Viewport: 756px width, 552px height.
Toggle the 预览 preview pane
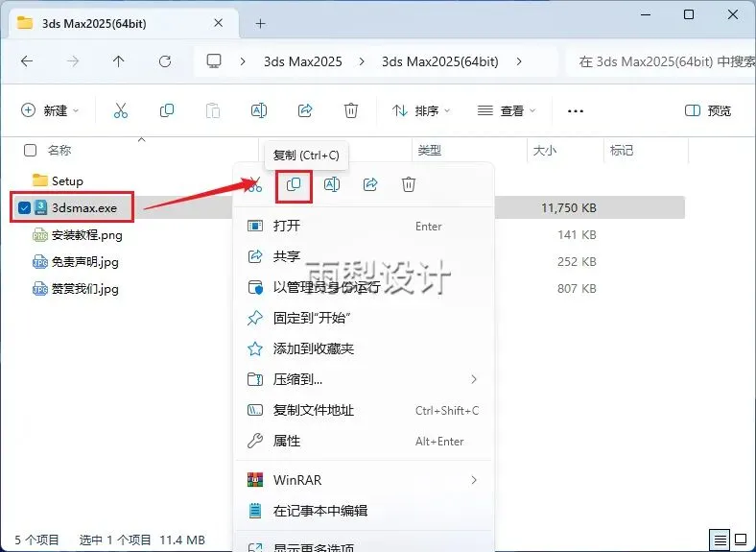(x=708, y=111)
